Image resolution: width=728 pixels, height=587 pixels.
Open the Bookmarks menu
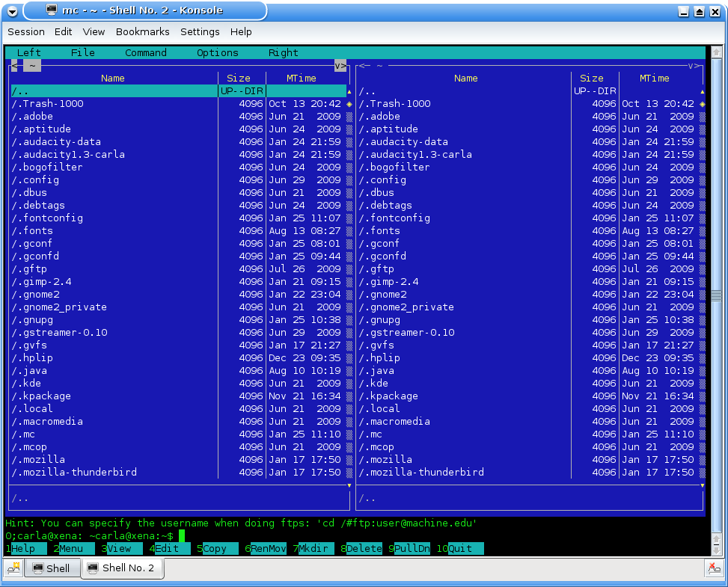click(143, 31)
